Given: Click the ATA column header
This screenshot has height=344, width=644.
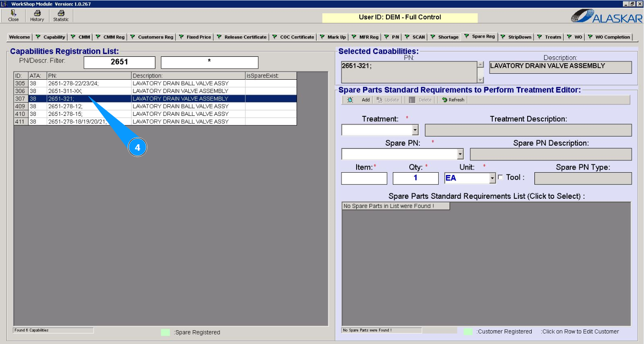Looking at the screenshot, I should pos(38,76).
